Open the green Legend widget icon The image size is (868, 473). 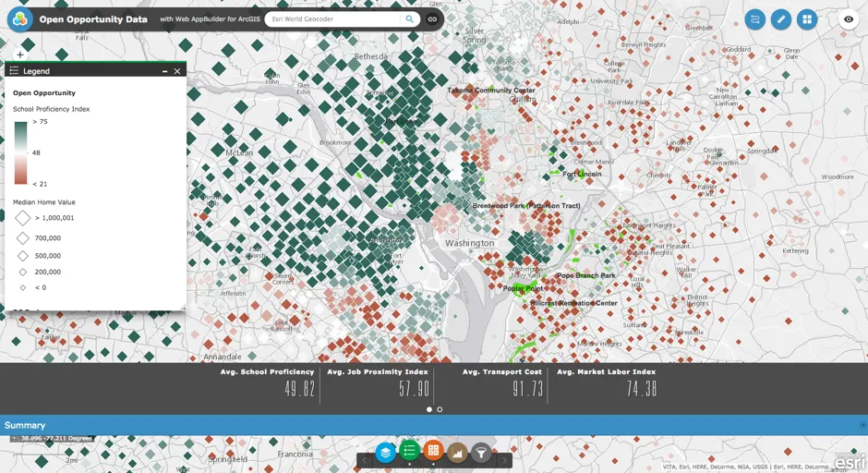(x=409, y=450)
